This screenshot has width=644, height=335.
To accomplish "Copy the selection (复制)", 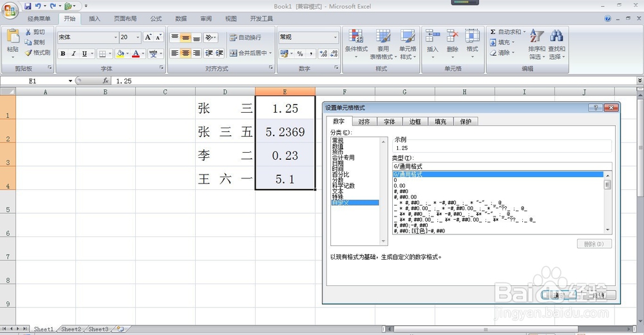I will pyautogui.click(x=35, y=43).
